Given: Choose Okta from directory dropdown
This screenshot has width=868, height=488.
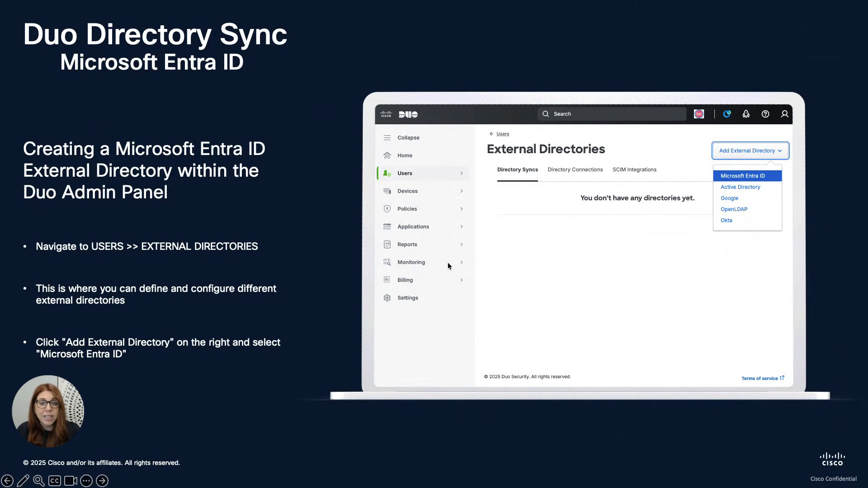Looking at the screenshot, I should (726, 221).
